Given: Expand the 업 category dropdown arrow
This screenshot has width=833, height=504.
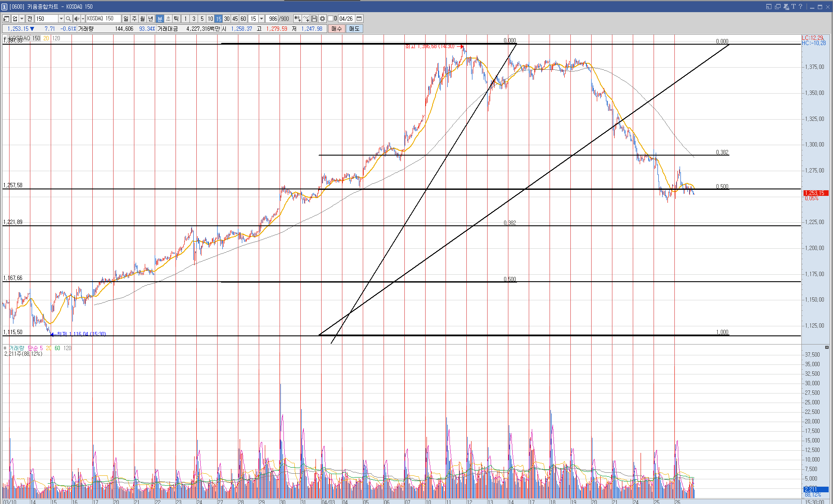Looking at the screenshot, I should click(22, 19).
